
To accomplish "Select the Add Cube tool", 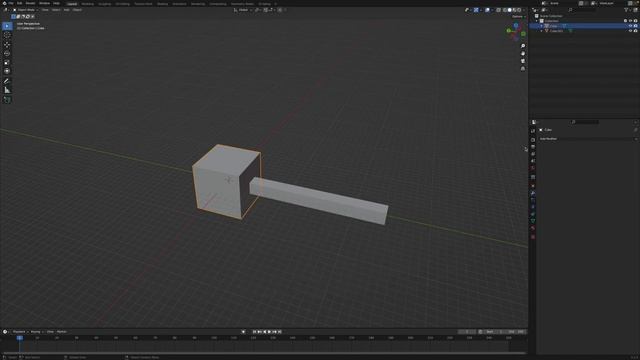I will (7, 100).
